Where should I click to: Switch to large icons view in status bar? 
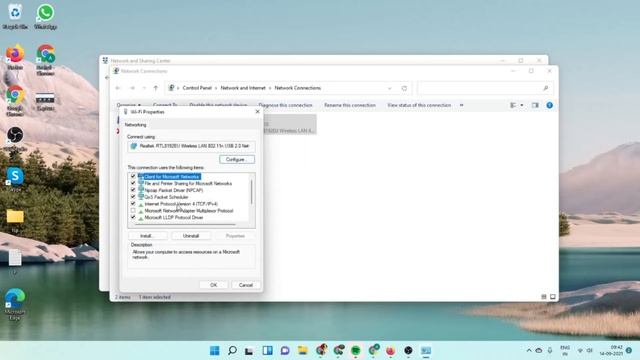tap(553, 297)
